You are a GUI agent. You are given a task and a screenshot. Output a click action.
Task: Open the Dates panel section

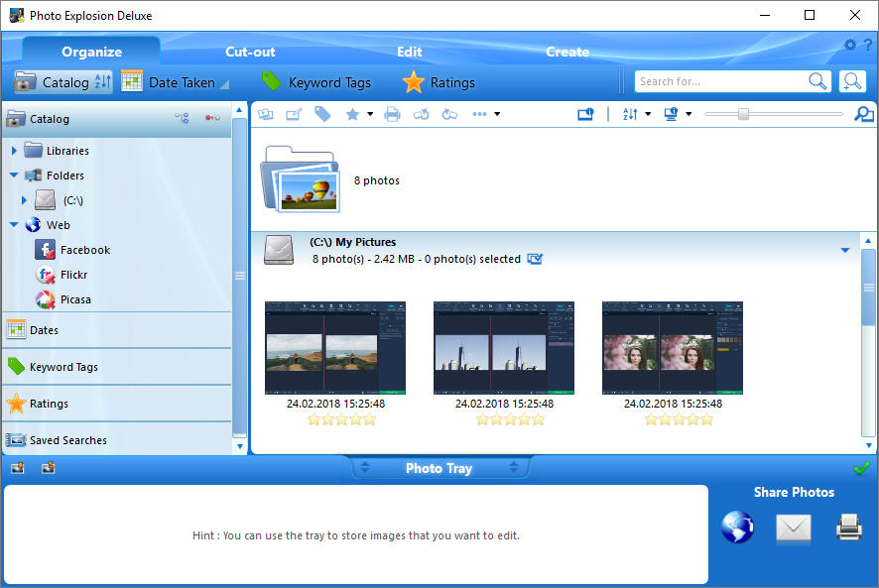[x=117, y=330]
